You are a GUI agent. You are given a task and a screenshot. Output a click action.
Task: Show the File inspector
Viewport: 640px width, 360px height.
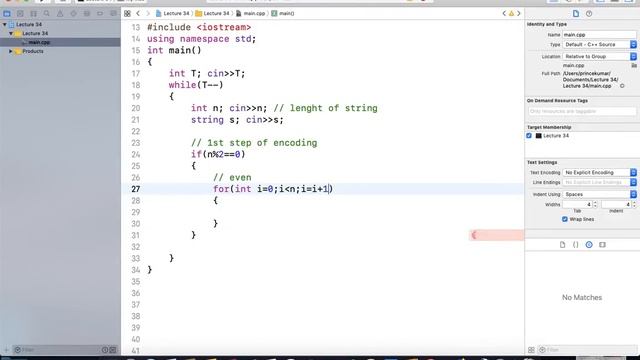(x=576, y=13)
